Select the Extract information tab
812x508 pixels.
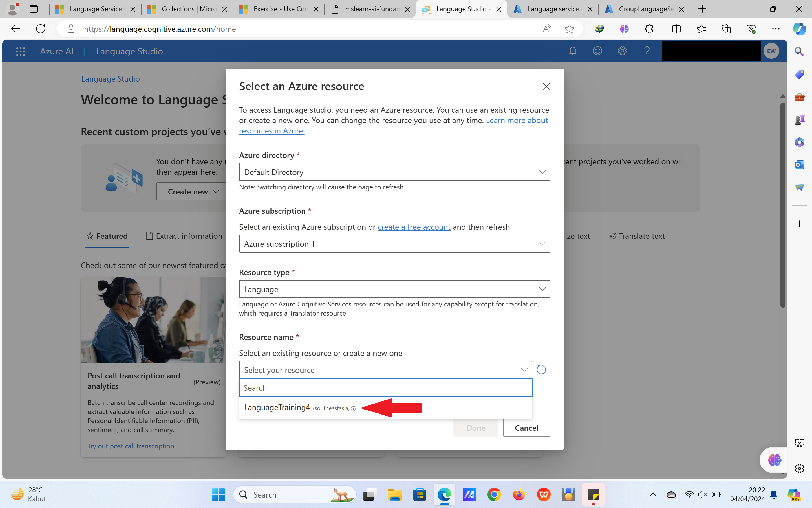tap(184, 236)
